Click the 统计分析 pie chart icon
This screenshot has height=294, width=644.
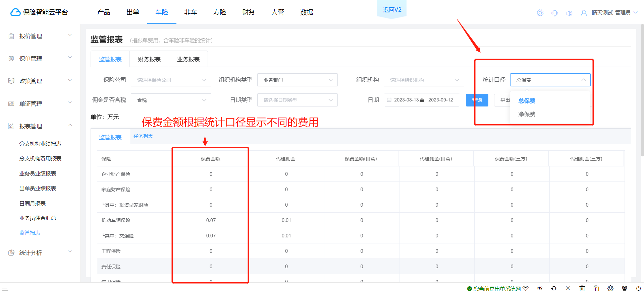[11, 253]
